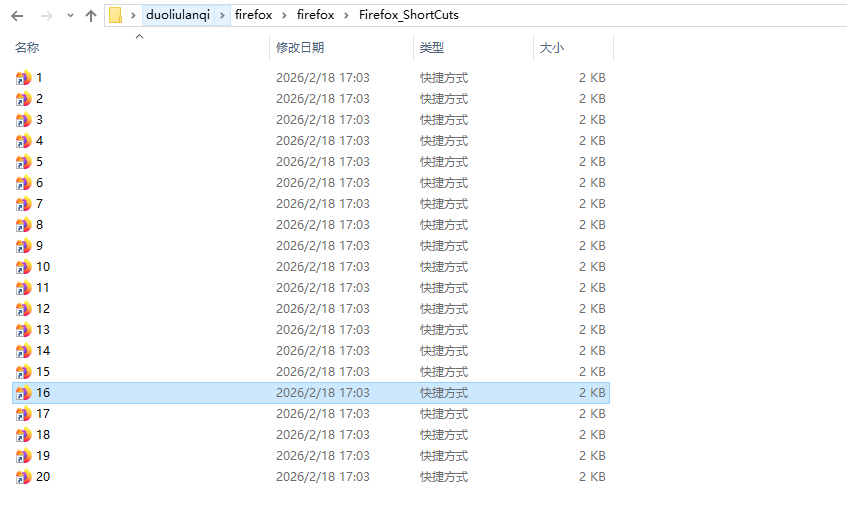The width and height of the screenshot is (847, 508).
Task: Click the highlighted shortcut 16 icon
Action: coord(24,393)
